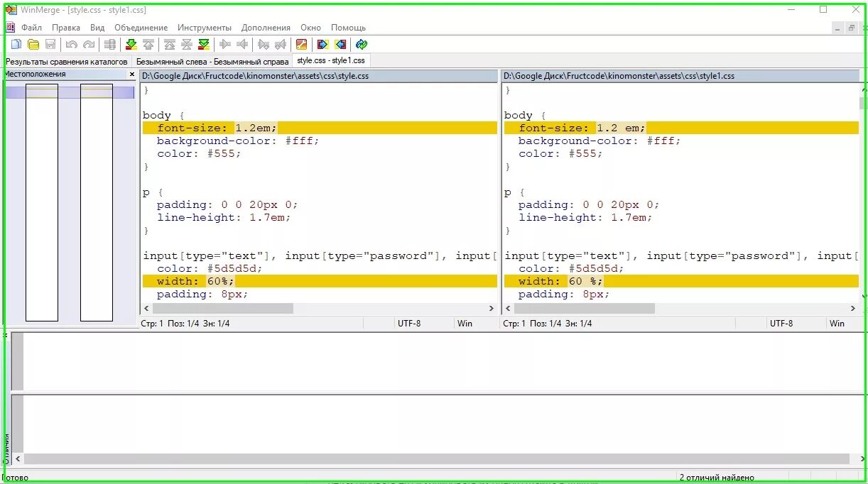
Task: Click the Undo toolbar icon
Action: (x=72, y=45)
